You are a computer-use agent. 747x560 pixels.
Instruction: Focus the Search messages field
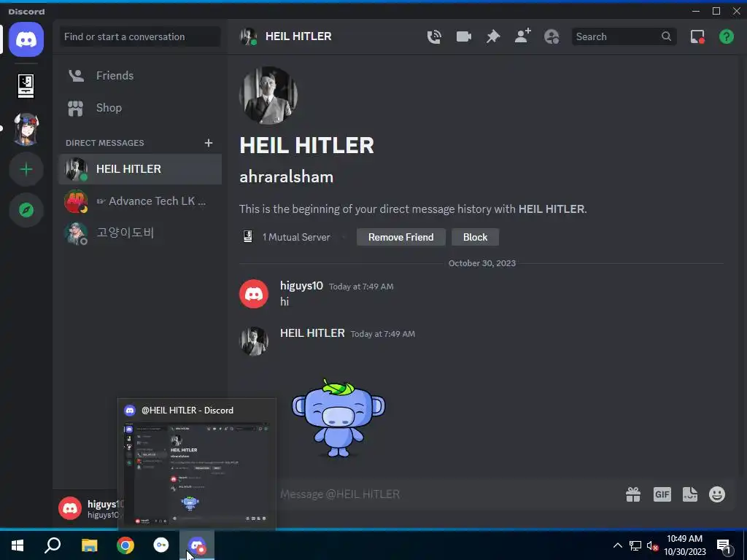(x=624, y=36)
